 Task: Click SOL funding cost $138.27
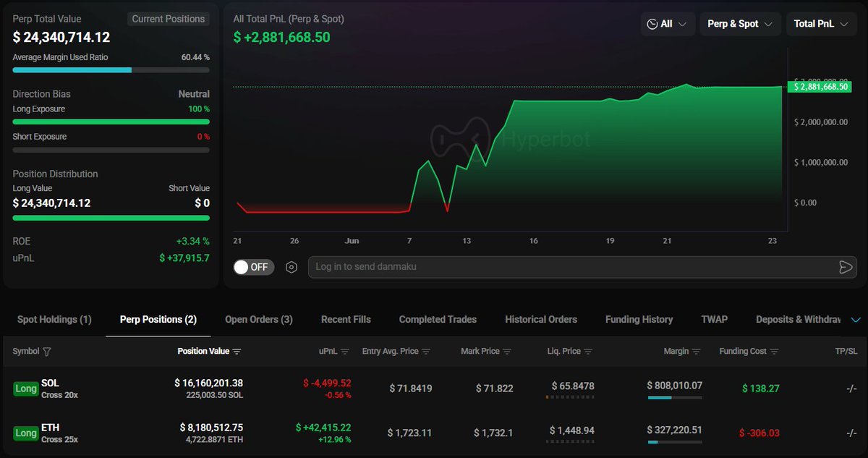761,389
